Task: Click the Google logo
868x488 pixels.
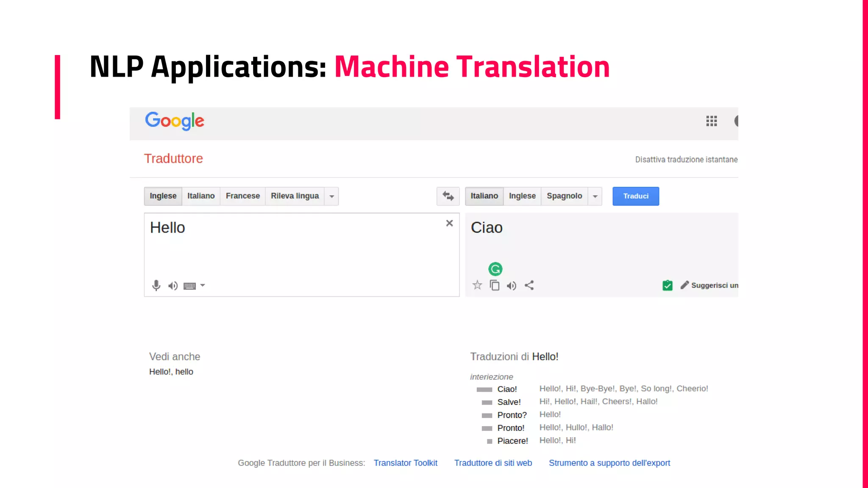Action: pos(175,121)
